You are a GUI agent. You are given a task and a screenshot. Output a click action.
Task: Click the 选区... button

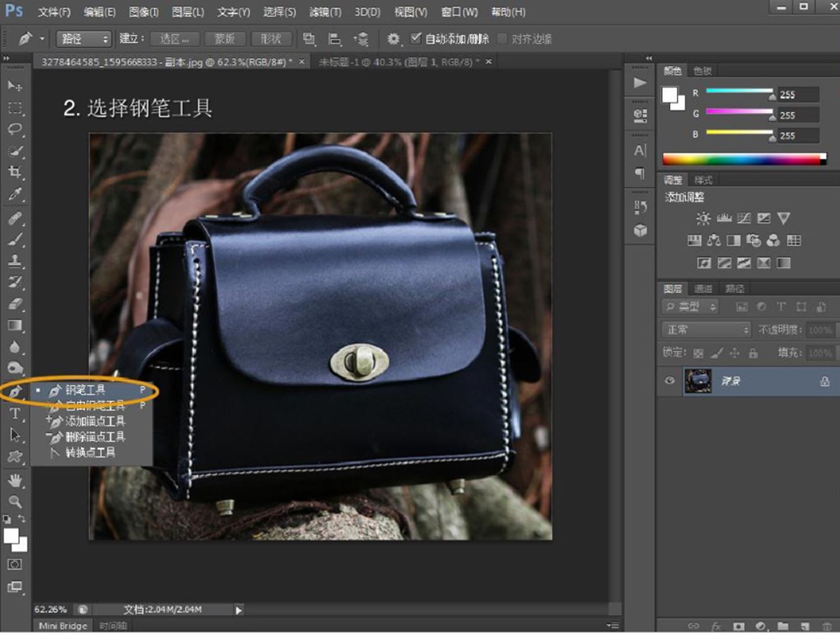(x=175, y=39)
